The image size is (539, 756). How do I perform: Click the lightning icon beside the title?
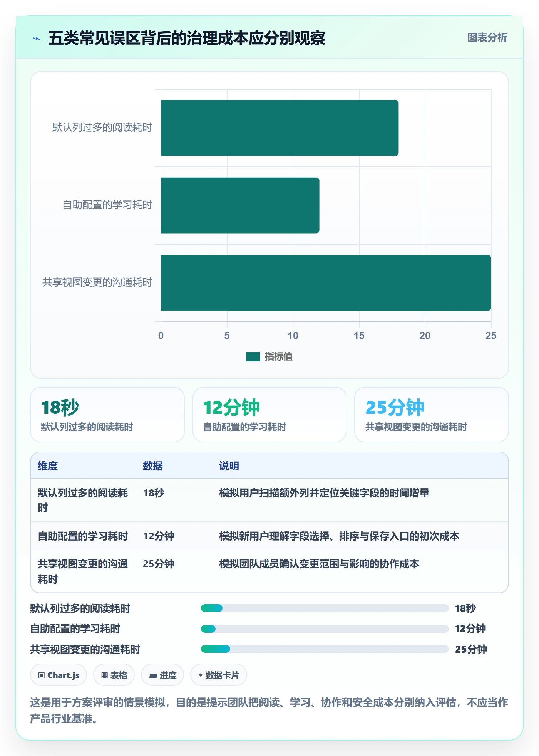37,39
